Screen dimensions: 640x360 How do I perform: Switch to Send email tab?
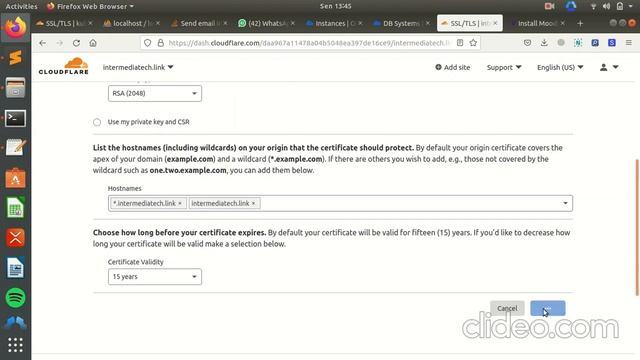[199, 23]
